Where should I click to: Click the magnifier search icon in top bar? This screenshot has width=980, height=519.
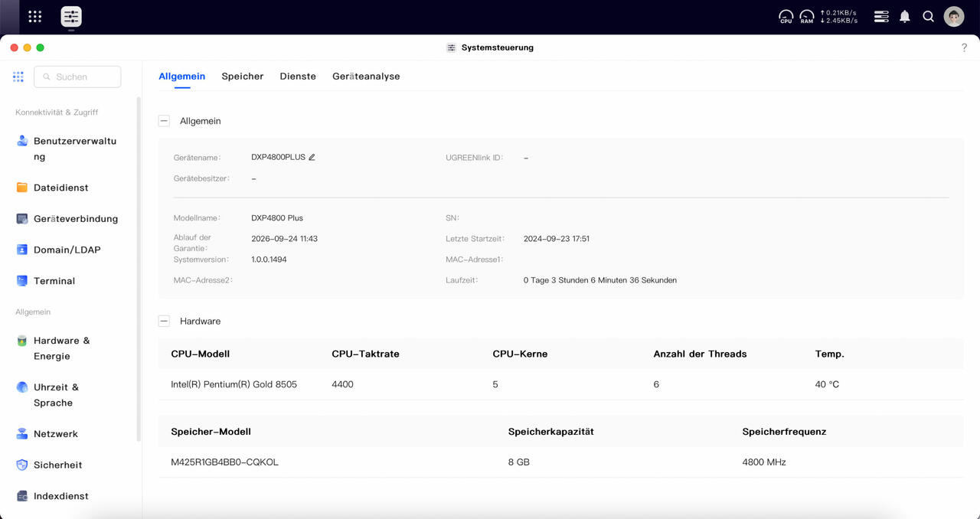(x=929, y=16)
